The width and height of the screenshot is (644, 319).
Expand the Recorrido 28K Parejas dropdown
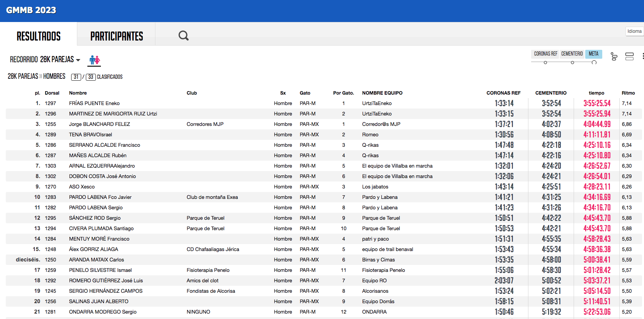[45, 59]
